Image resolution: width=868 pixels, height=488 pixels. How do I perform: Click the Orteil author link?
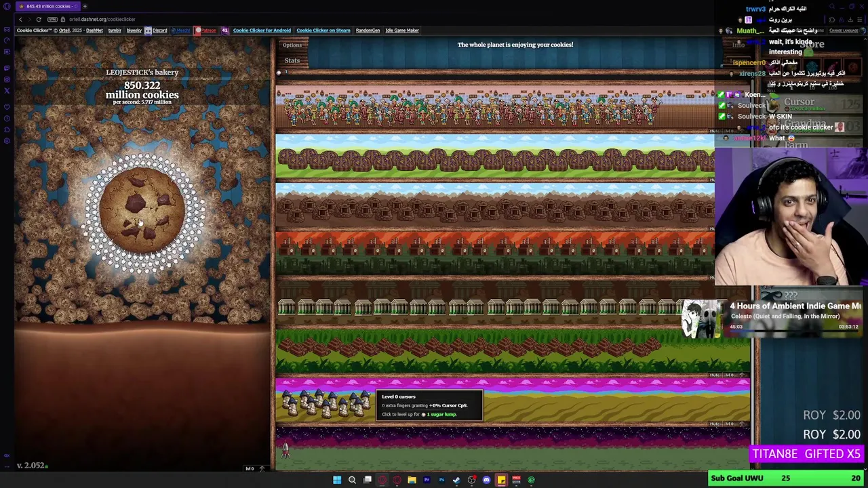point(64,30)
